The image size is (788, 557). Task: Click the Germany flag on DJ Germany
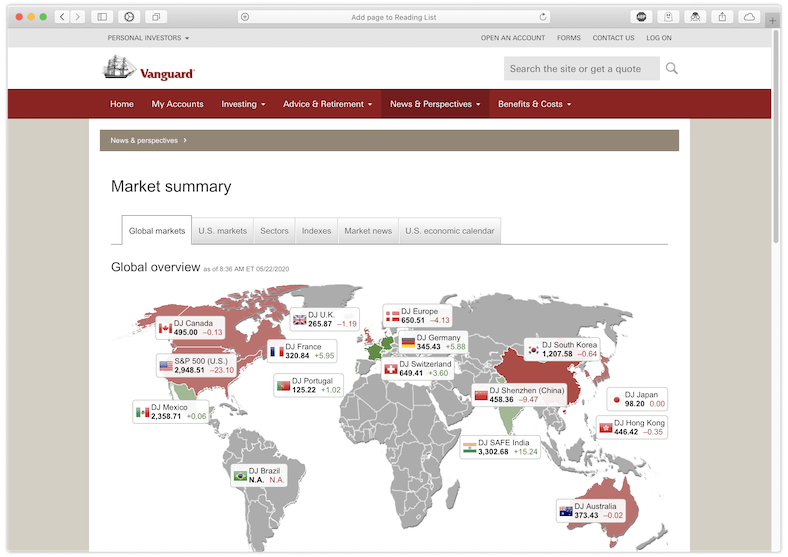click(x=408, y=343)
